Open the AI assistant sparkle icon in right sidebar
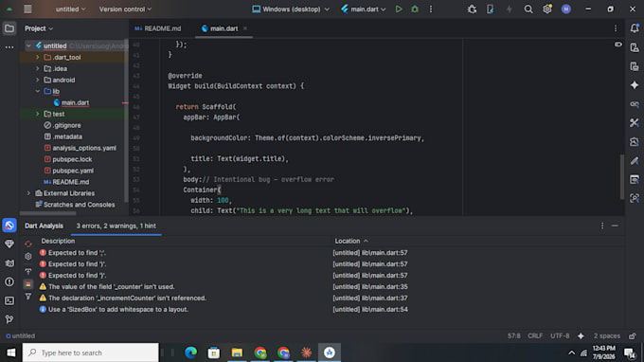 [635, 85]
